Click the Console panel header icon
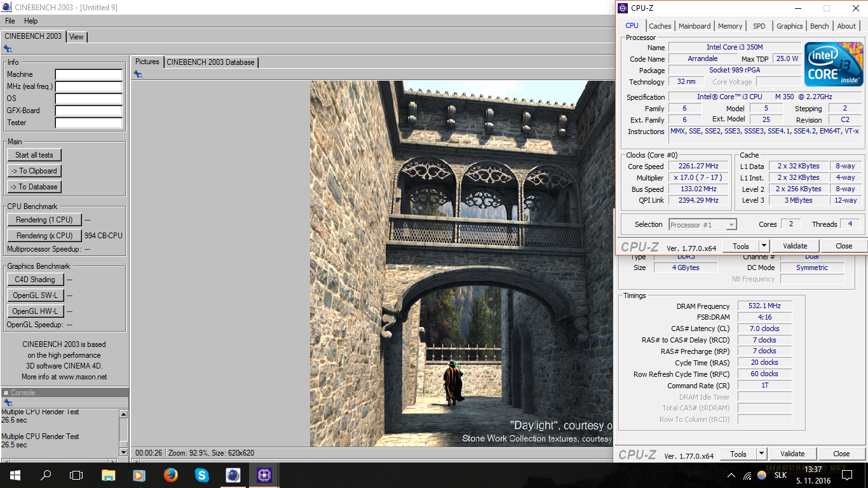This screenshot has height=488, width=868. [6, 393]
